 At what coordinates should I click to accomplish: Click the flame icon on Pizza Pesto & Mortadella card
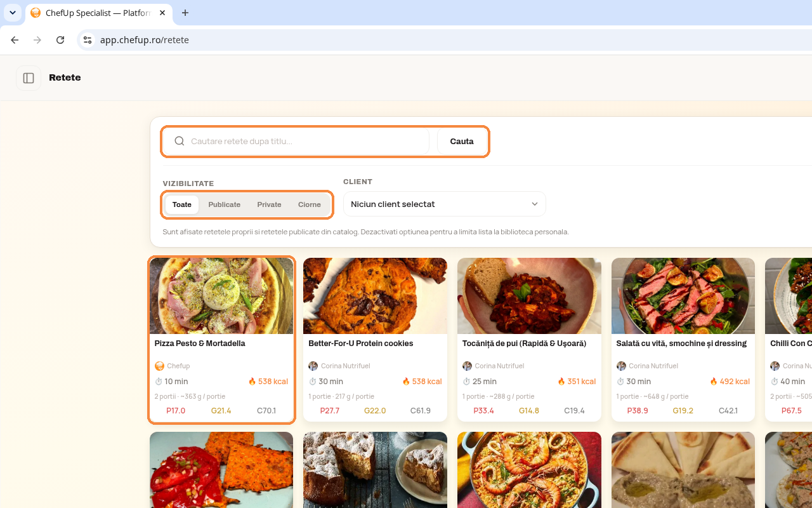coord(252,382)
